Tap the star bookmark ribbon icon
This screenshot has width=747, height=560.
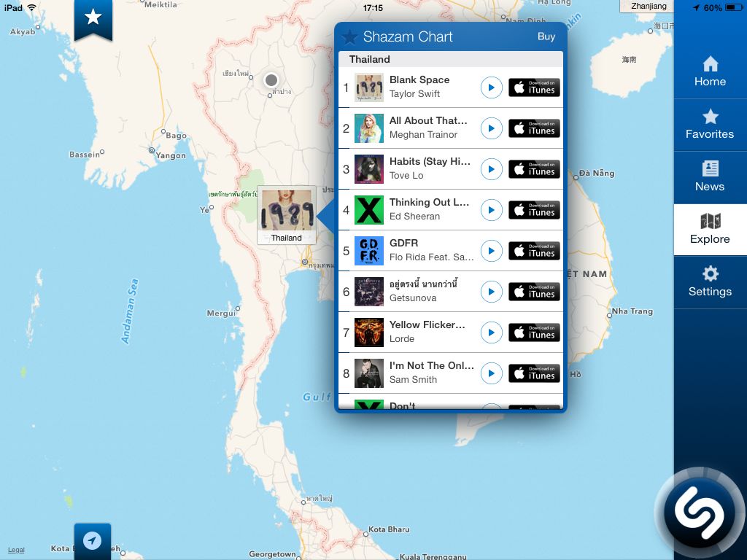click(x=93, y=19)
